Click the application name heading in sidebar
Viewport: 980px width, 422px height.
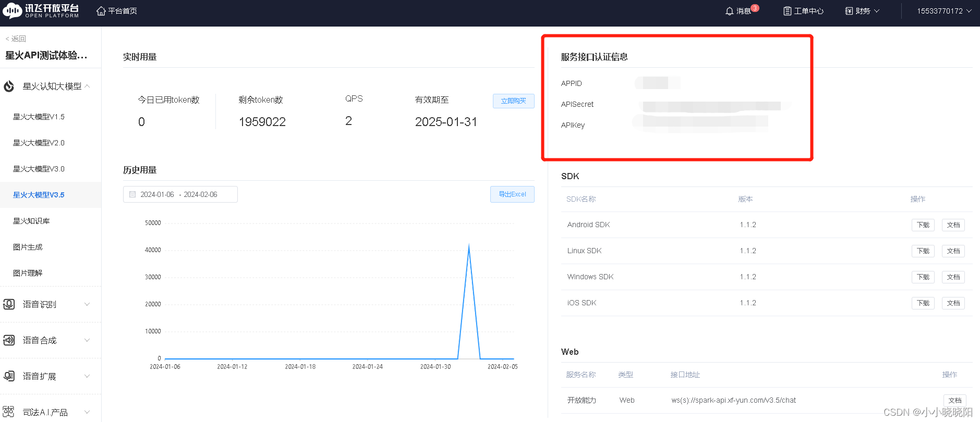[x=46, y=55]
